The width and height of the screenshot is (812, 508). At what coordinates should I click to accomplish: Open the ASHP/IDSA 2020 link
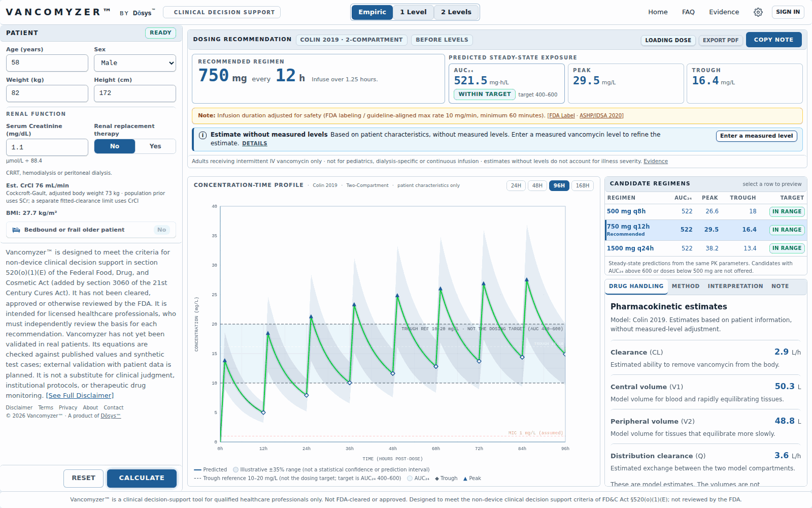(x=601, y=116)
